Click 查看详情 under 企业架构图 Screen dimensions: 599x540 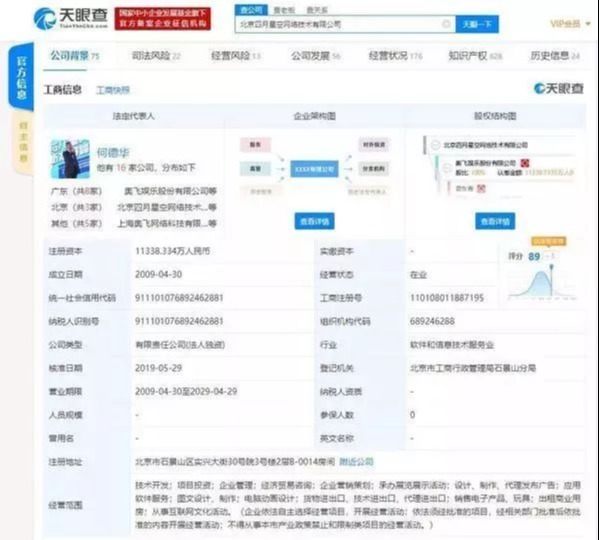(314, 221)
